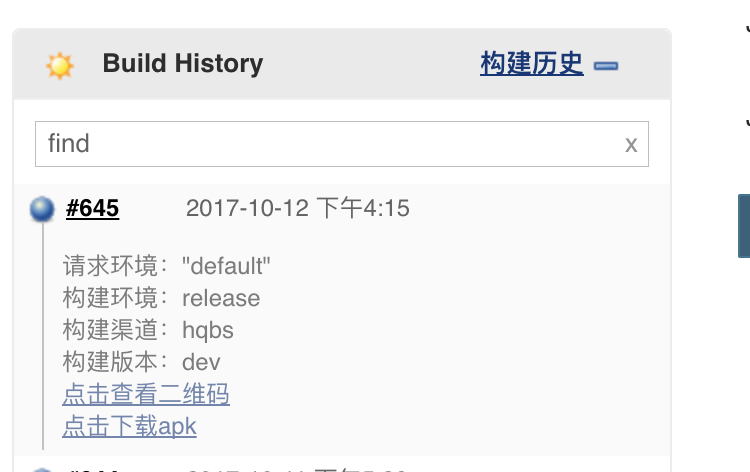750x472 pixels.
Task: Collapse Build History with the minus icon
Action: (606, 66)
